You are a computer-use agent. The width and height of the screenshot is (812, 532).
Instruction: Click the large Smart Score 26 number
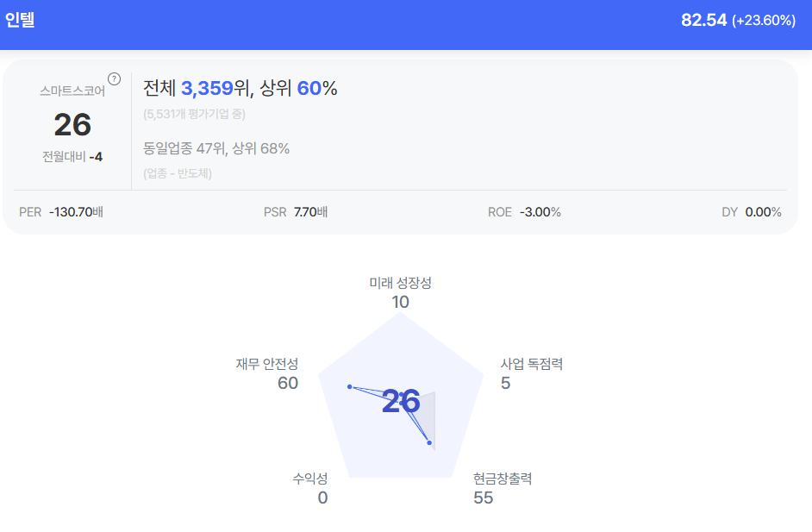point(72,125)
